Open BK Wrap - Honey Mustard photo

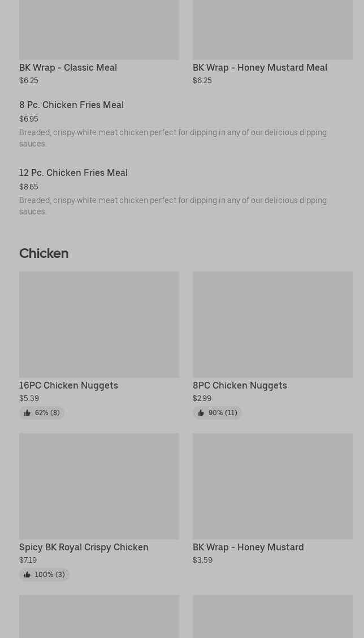[272, 486]
